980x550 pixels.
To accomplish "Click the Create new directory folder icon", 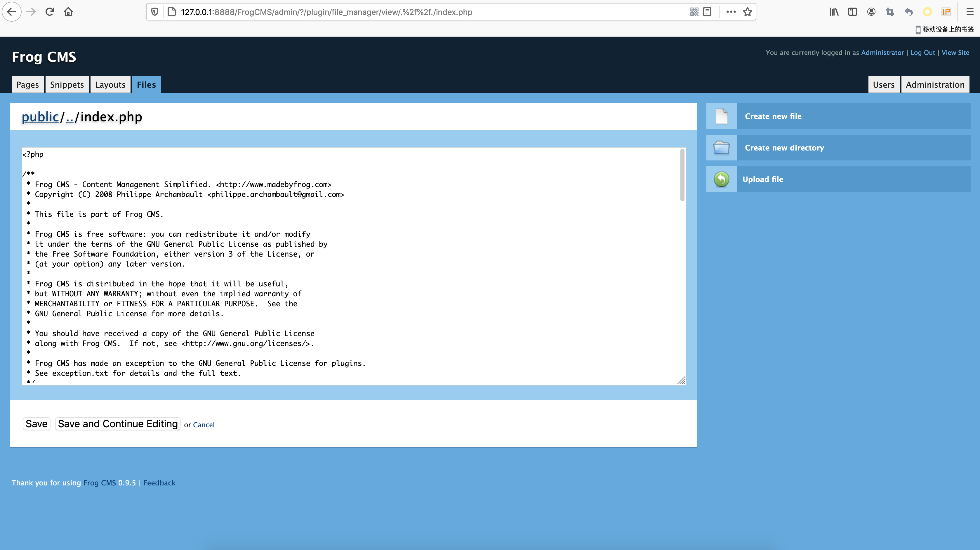I will click(x=721, y=148).
